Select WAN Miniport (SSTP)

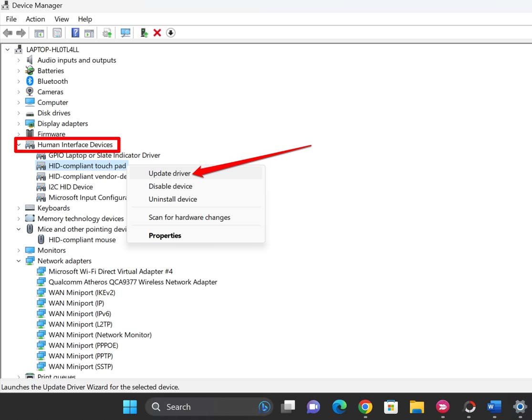click(x=81, y=367)
